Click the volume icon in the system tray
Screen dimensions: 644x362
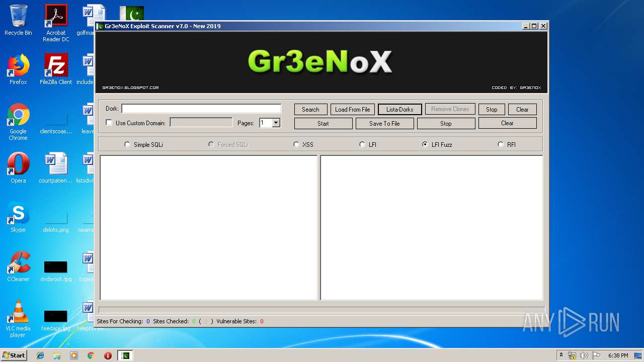584,355
